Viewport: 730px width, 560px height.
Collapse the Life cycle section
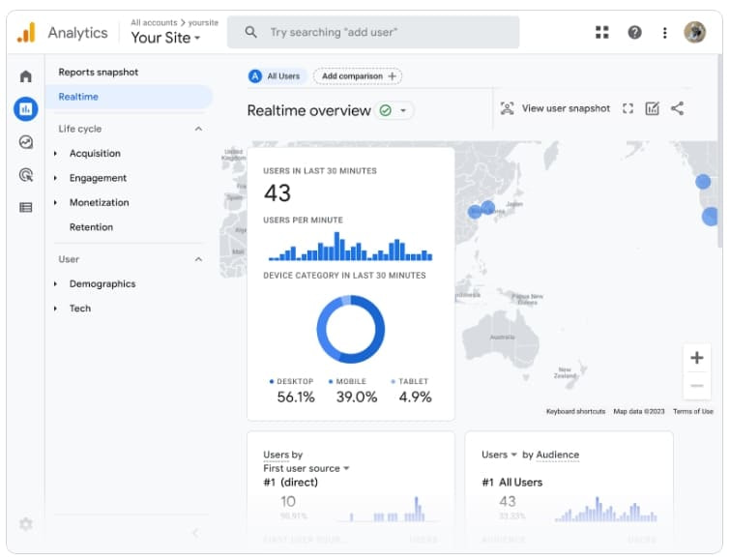pyautogui.click(x=198, y=129)
